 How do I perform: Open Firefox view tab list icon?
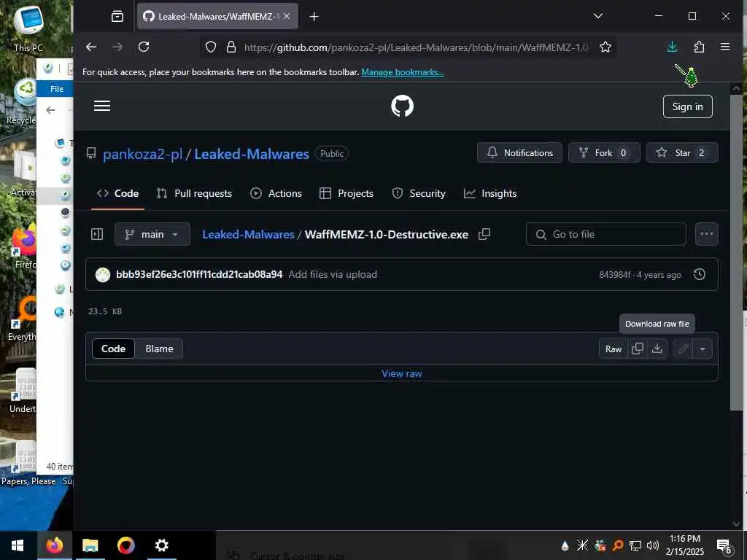point(117,17)
